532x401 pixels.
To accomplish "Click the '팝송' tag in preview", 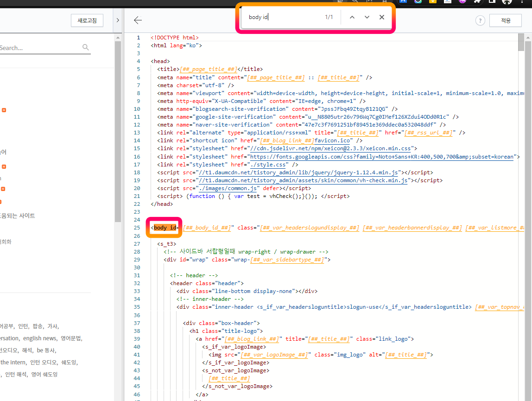I will click(38, 326).
